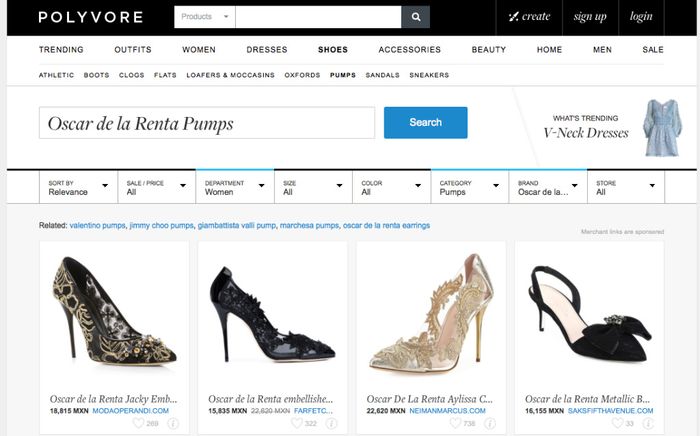Click the login link
The height and width of the screenshot is (436, 700).
click(641, 17)
